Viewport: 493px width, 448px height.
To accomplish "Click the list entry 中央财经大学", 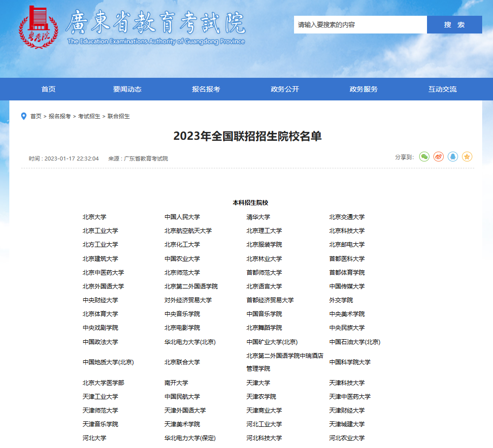I will coord(100,300).
